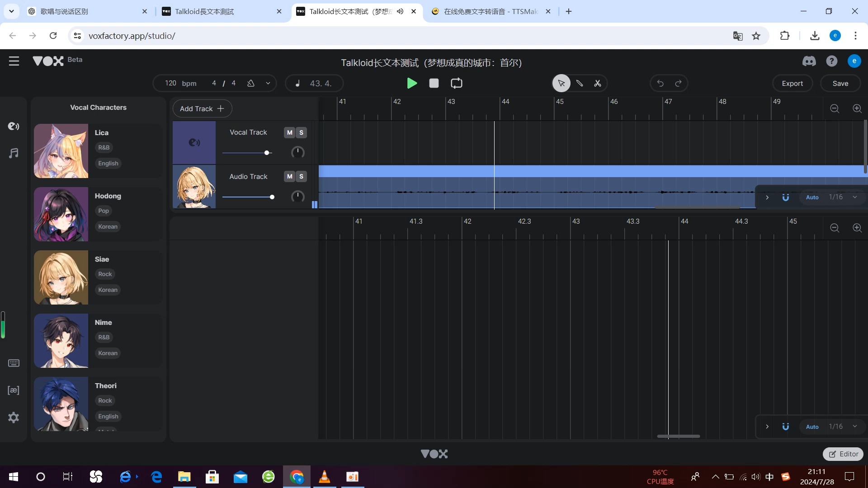868x488 pixels.
Task: Select the cursor/selection tool icon
Action: click(561, 84)
